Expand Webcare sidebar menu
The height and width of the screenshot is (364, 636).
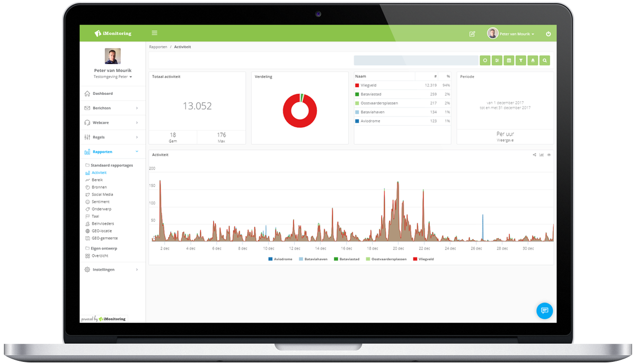click(x=112, y=122)
